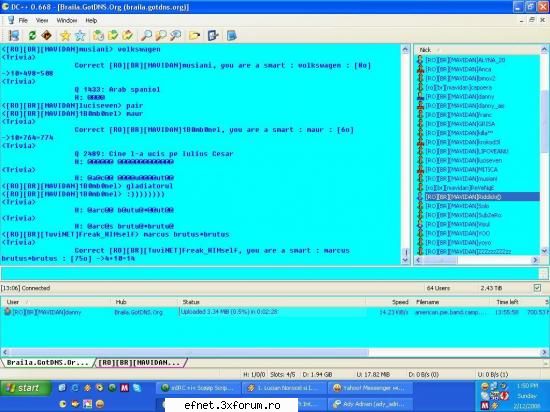Sort transfers by the Filename column header
Screen dimensions: 550x412
(x=428, y=302)
